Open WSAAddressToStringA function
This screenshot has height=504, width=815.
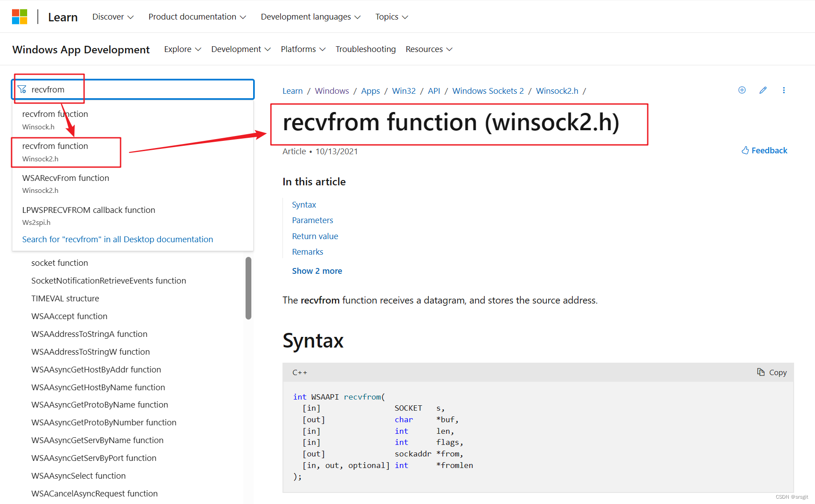pos(89,334)
